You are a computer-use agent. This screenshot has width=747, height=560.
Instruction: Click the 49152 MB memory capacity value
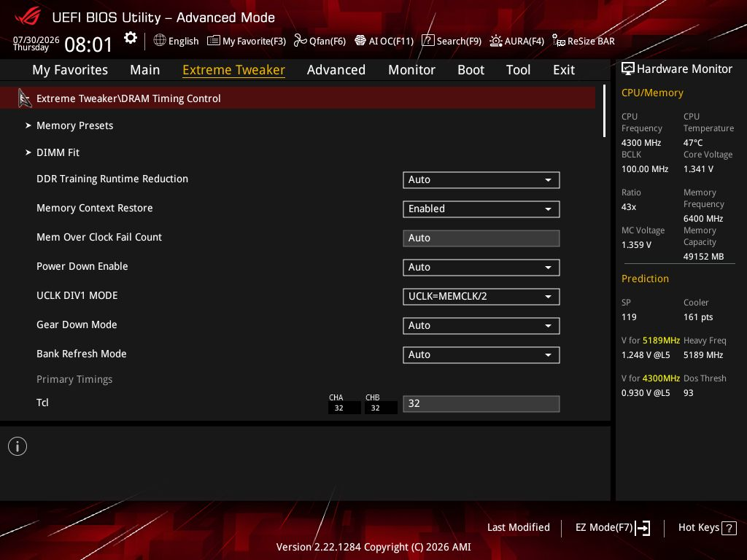click(703, 257)
